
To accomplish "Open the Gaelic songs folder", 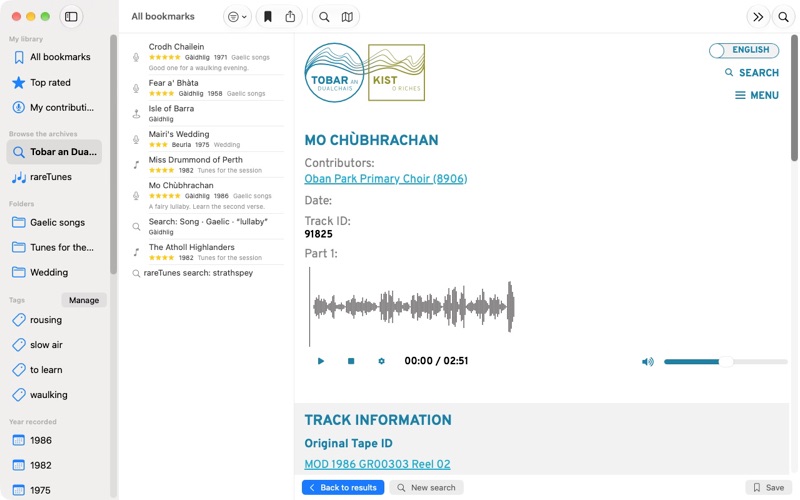I will click(54, 222).
